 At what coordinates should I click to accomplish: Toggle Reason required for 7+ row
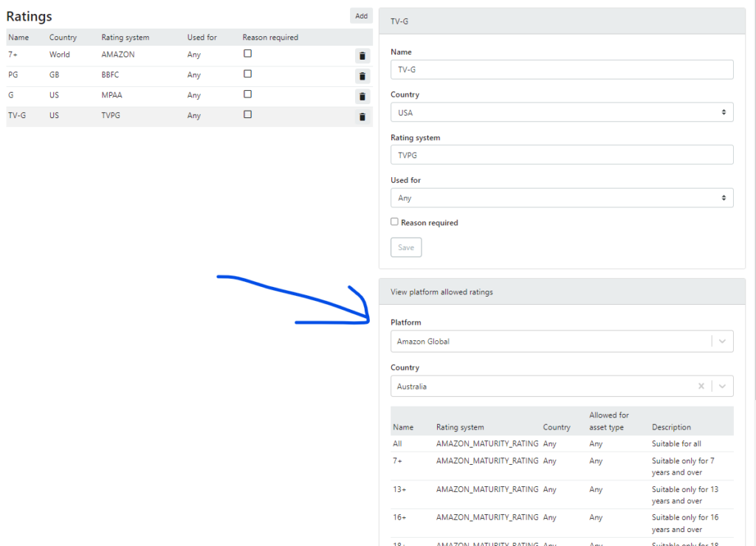coord(248,54)
